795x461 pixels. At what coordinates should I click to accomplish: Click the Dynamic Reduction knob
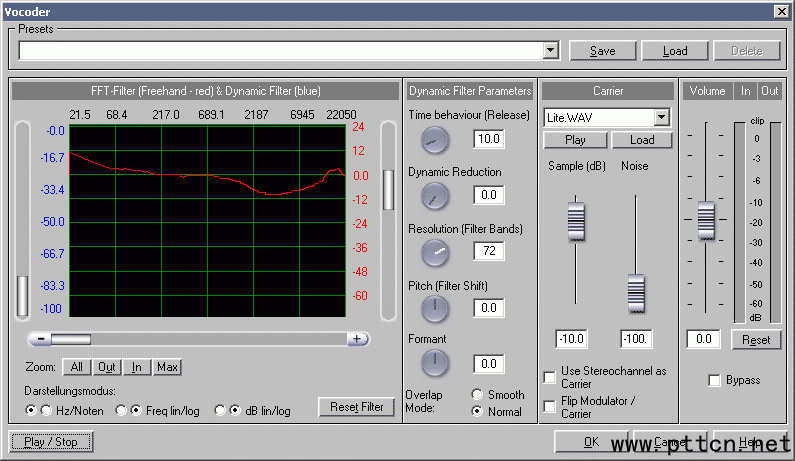(435, 196)
